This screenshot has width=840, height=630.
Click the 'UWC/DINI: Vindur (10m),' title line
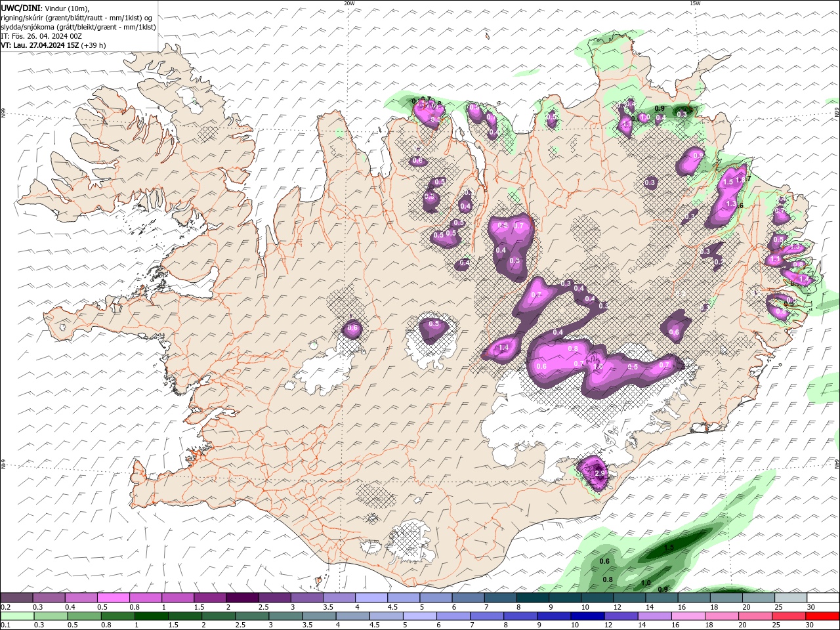click(46, 8)
